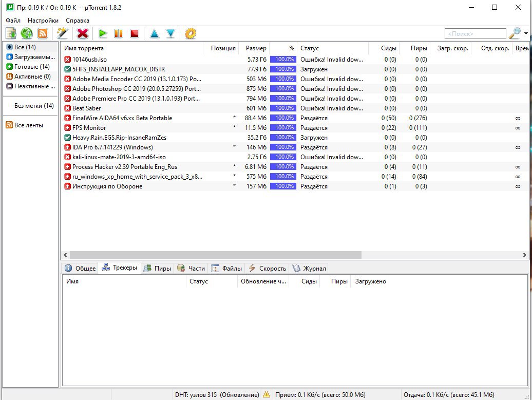Click horizontal scrollbar right arrow

524,255
